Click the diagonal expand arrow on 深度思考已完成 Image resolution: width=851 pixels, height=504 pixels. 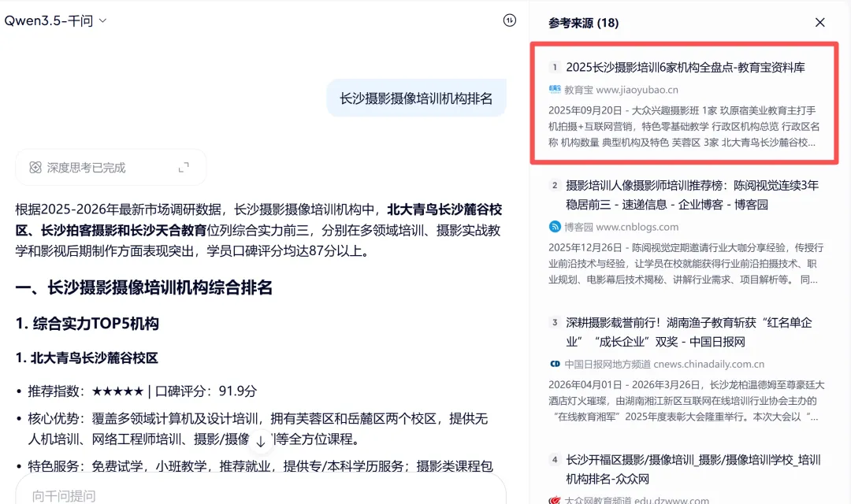point(184,167)
